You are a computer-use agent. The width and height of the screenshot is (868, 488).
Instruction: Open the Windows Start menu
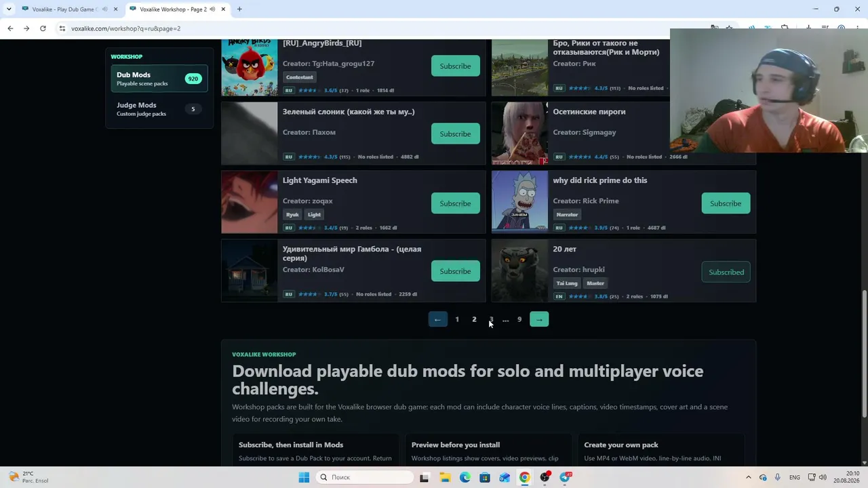[304, 477]
